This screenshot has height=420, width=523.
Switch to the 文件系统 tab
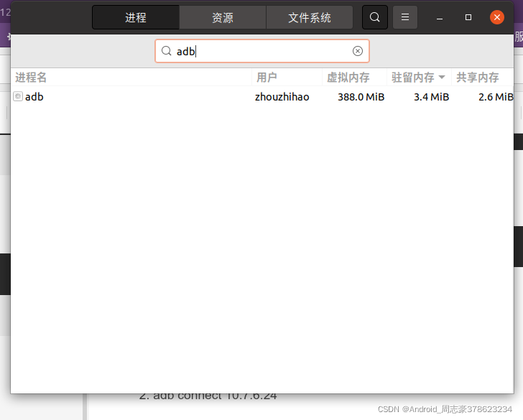(x=310, y=17)
